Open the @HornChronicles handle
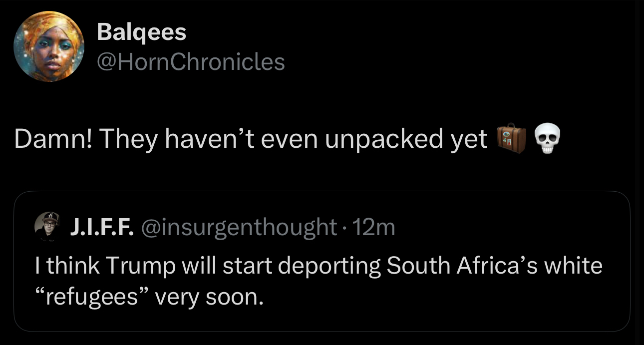Image resolution: width=644 pixels, height=345 pixels. tap(191, 62)
